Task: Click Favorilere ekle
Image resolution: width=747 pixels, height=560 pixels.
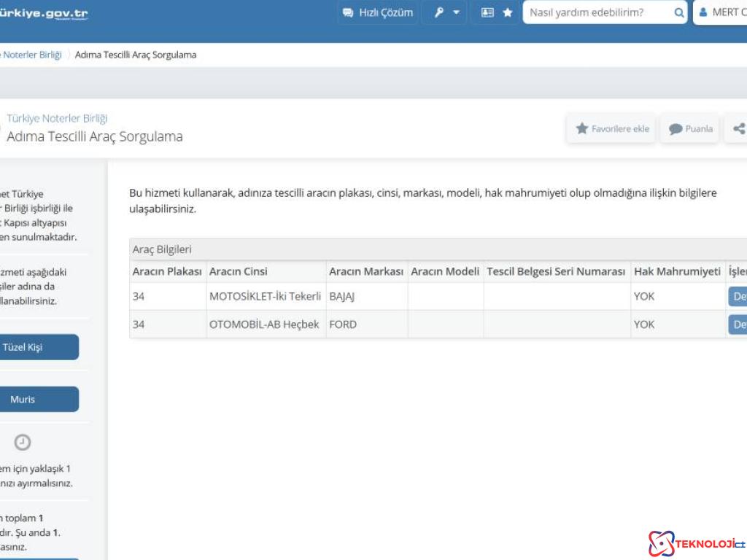Action: pos(611,128)
